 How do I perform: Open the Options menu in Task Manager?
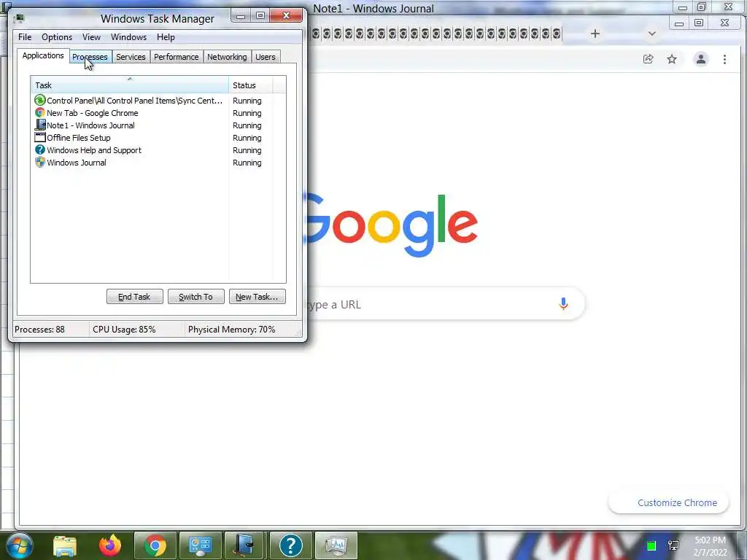click(57, 36)
